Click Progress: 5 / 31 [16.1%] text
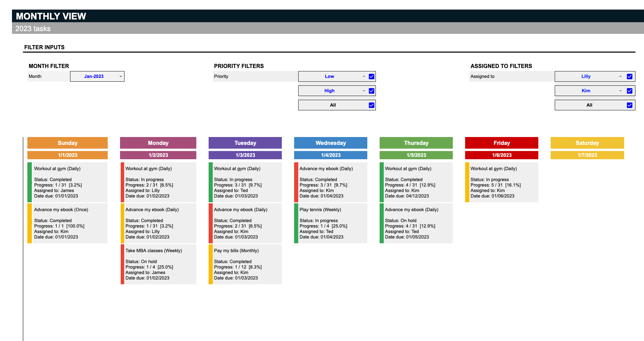 pyautogui.click(x=496, y=185)
